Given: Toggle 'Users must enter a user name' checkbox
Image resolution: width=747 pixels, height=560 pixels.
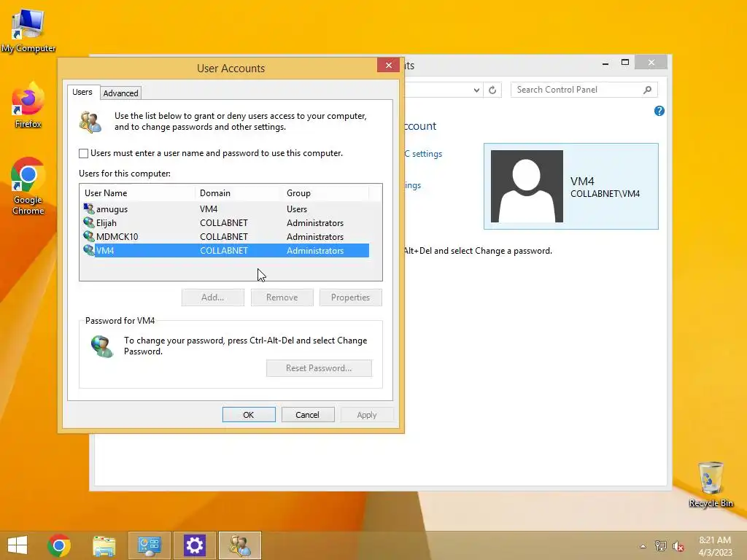Looking at the screenshot, I should (83, 153).
